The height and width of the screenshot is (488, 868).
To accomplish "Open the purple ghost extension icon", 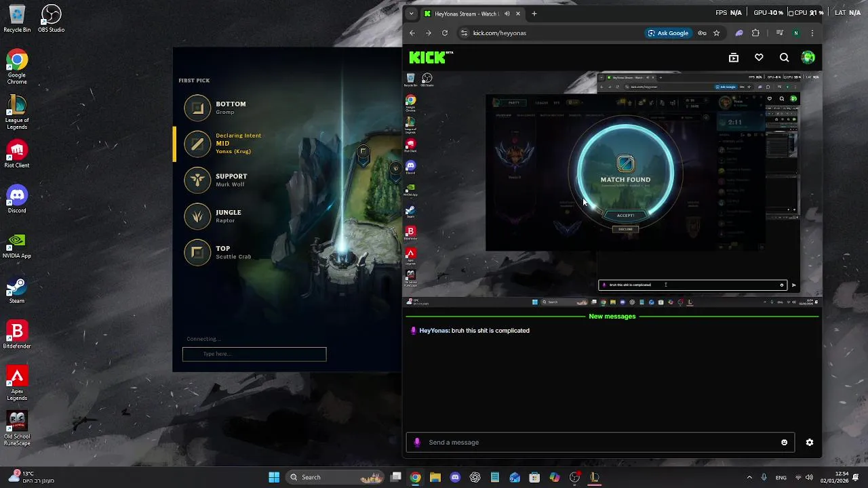I will (739, 33).
